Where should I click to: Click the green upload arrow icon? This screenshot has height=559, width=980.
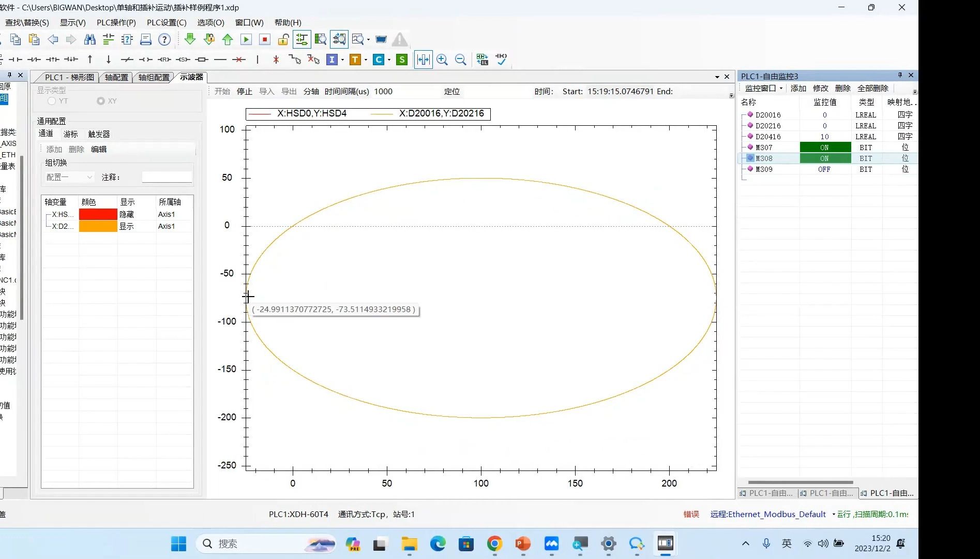coord(228,39)
